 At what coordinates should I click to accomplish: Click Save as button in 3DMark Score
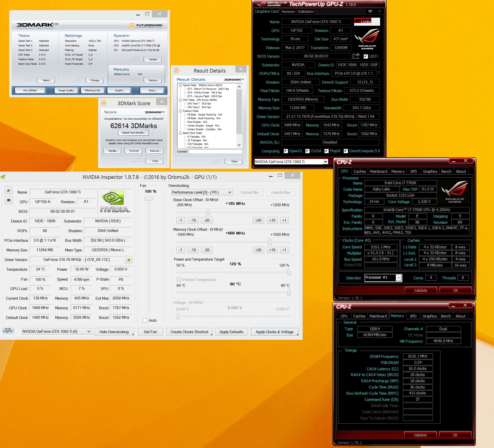(155, 151)
